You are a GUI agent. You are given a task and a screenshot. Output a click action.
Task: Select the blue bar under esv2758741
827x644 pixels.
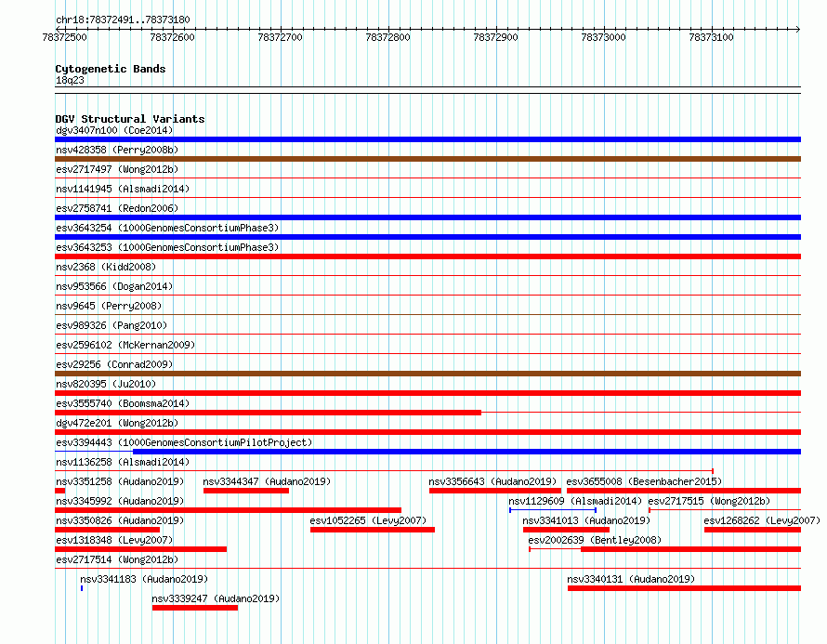427,217
